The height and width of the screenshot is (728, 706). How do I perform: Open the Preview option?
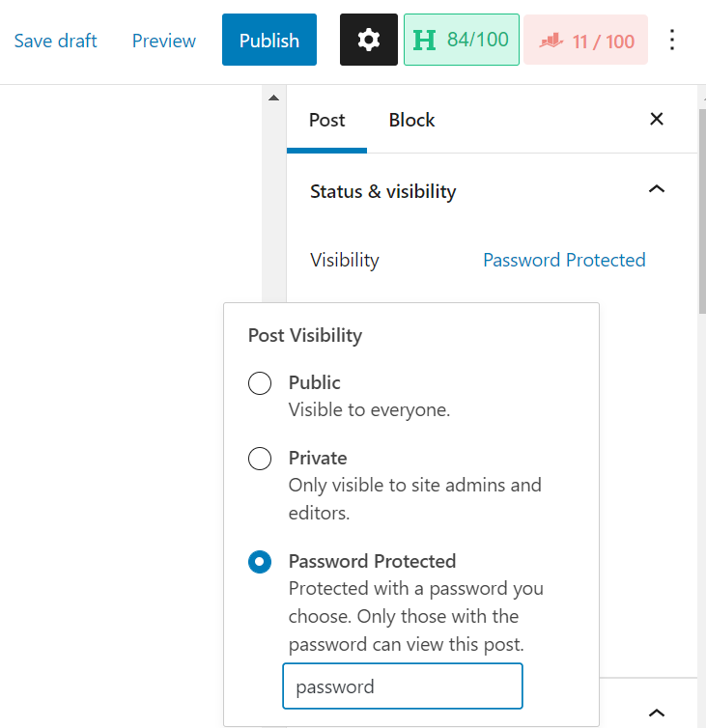tap(164, 41)
